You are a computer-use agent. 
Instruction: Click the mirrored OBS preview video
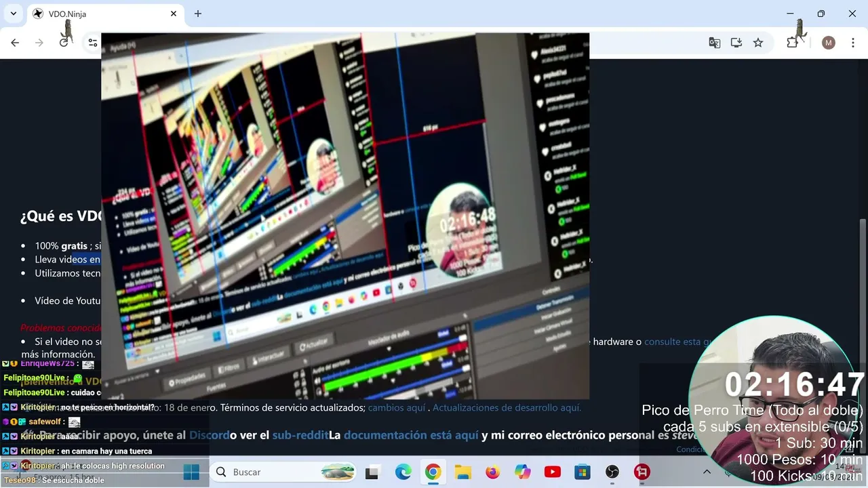point(345,216)
